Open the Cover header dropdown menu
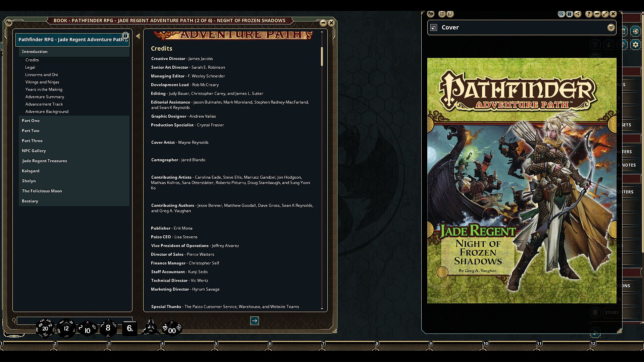The height and width of the screenshot is (362, 644). 611,27
